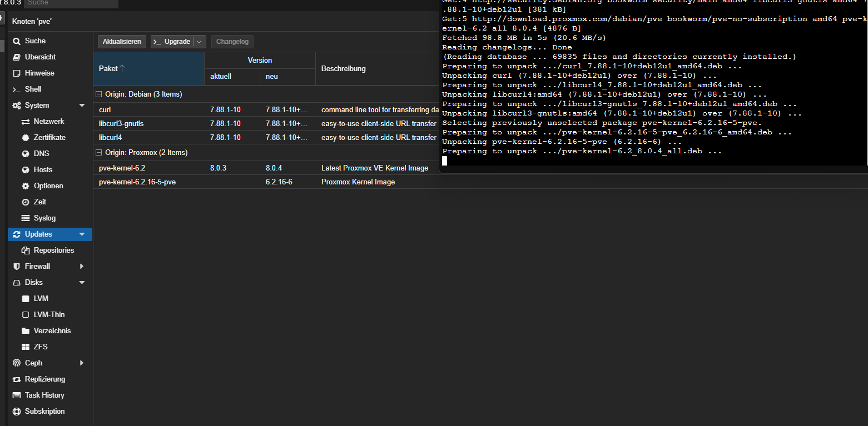Click the aktuell column header
Viewport: 868px width, 426px height.
pyautogui.click(x=232, y=77)
